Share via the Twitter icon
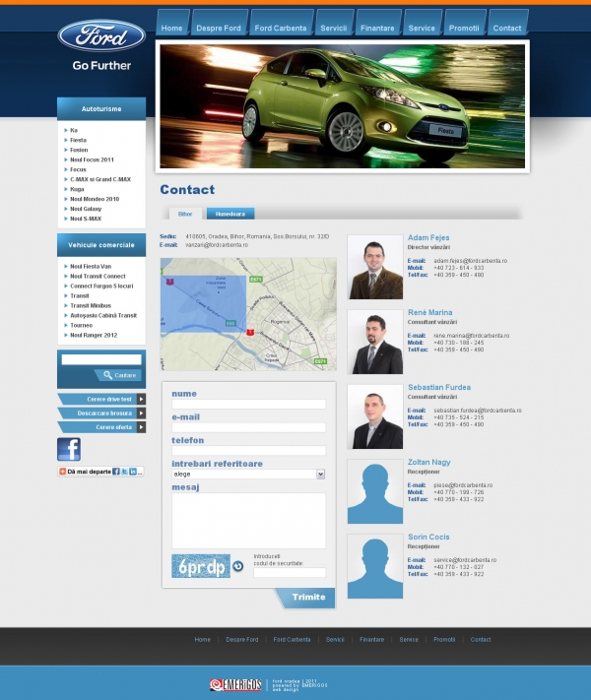 [125, 472]
